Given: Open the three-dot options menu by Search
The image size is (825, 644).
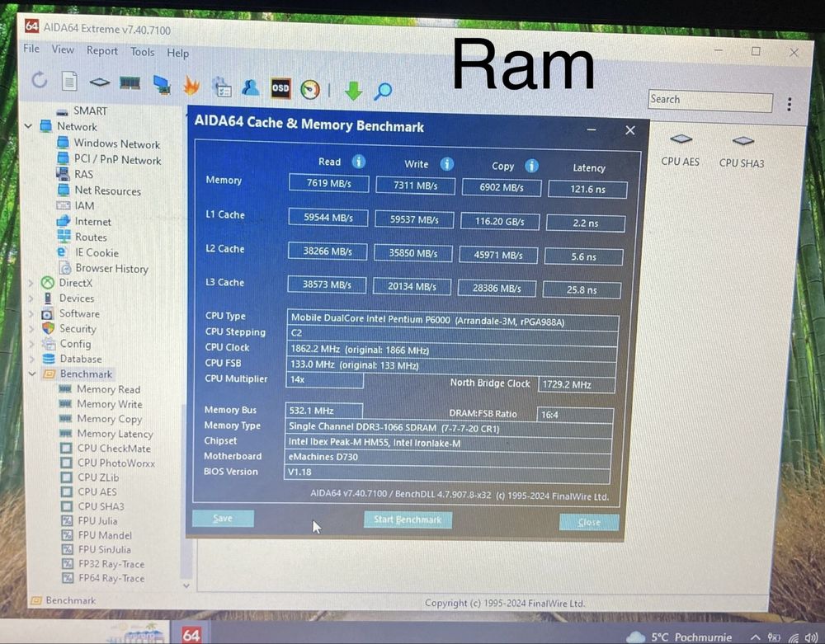Looking at the screenshot, I should click(x=790, y=105).
